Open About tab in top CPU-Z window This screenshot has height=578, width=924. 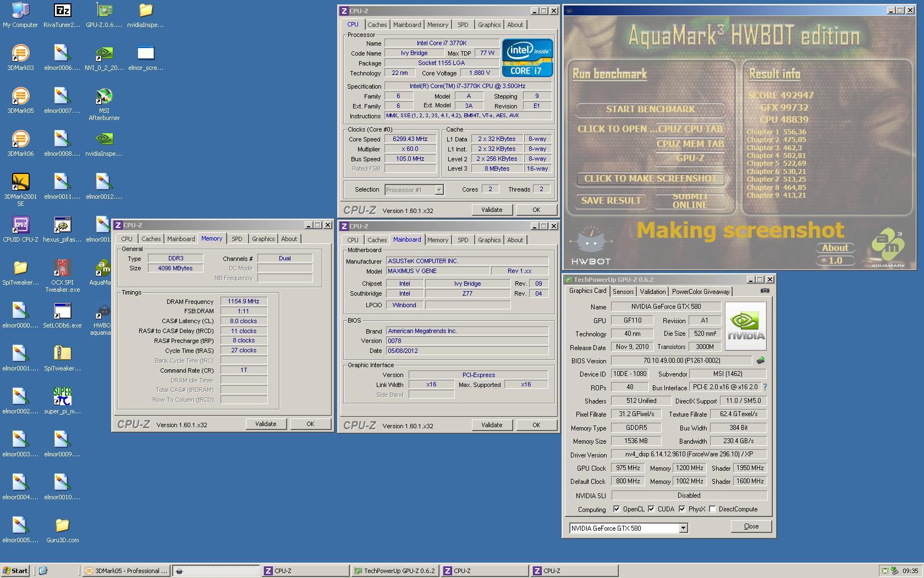point(515,25)
